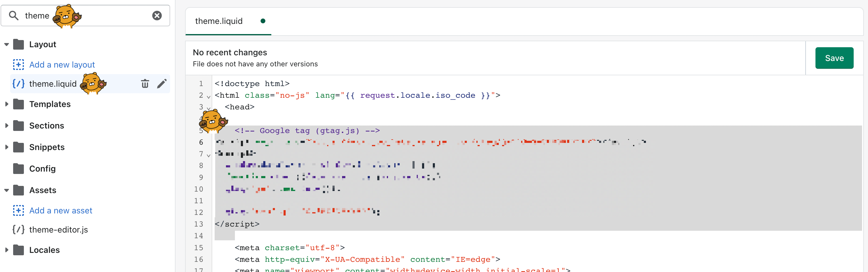Click the closing script tag line
868x272 pixels.
click(x=237, y=224)
